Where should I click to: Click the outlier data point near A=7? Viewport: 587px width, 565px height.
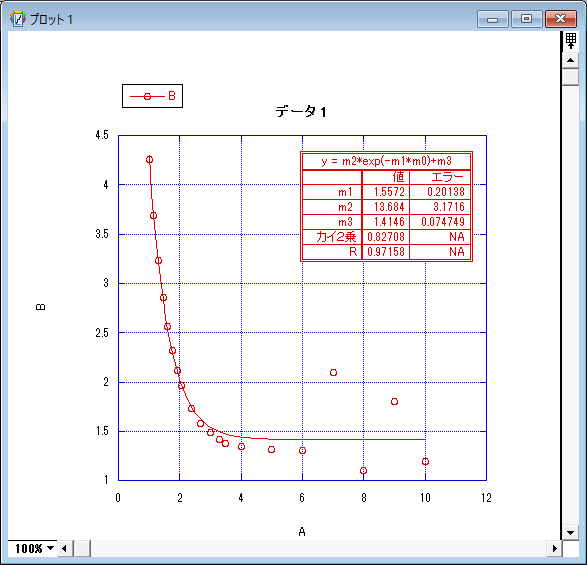pos(333,372)
